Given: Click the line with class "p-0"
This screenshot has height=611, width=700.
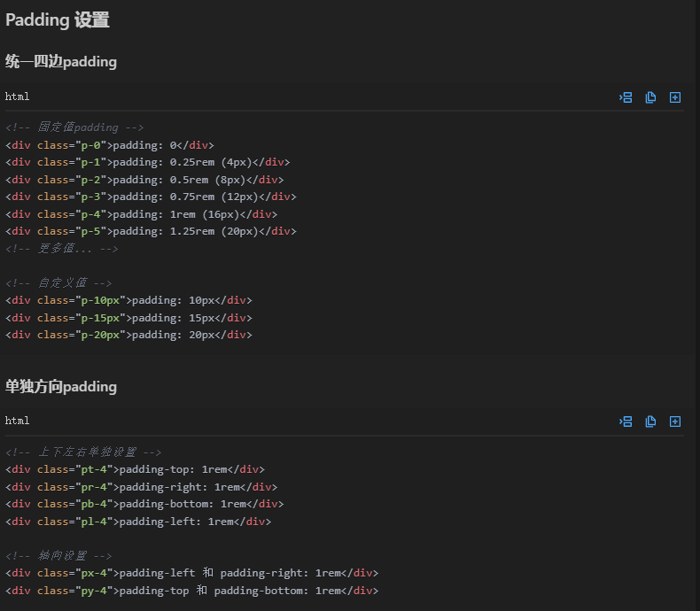Looking at the screenshot, I should pos(110,145).
